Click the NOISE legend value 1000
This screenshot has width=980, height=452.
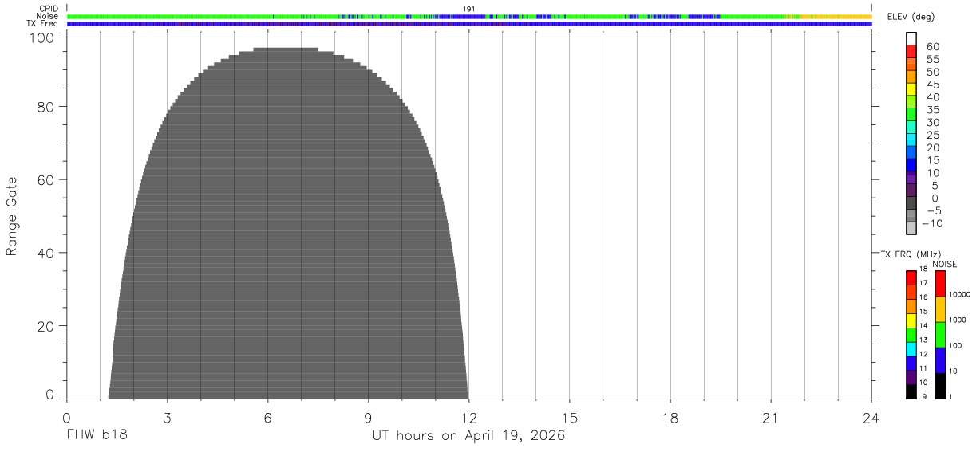958,320
